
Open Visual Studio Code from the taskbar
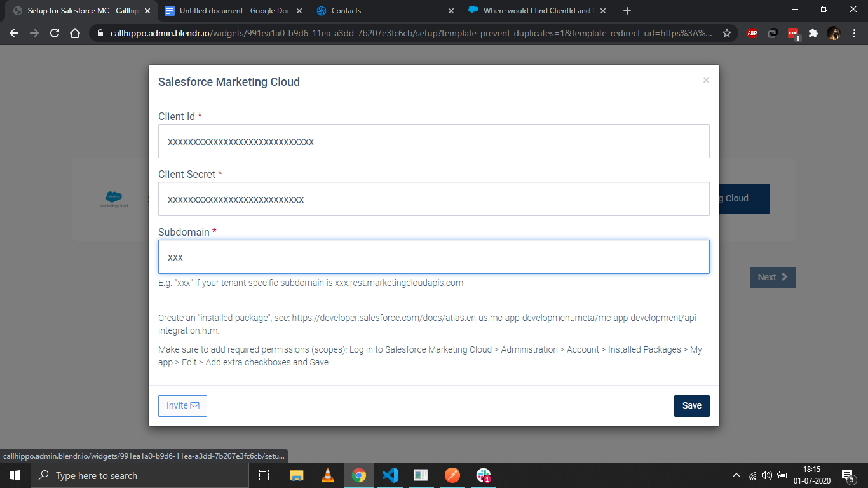(x=390, y=475)
